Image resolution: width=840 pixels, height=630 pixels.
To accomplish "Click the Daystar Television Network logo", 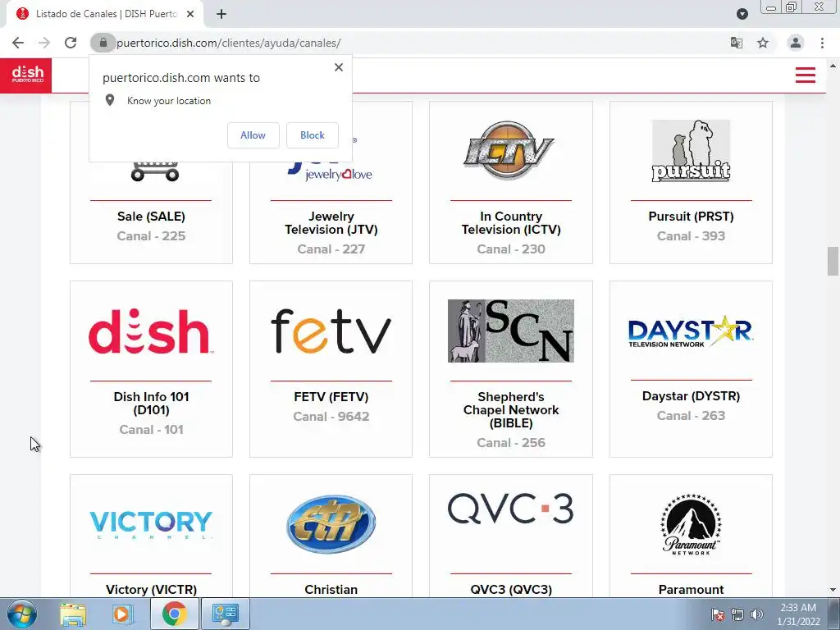I will pyautogui.click(x=691, y=331).
